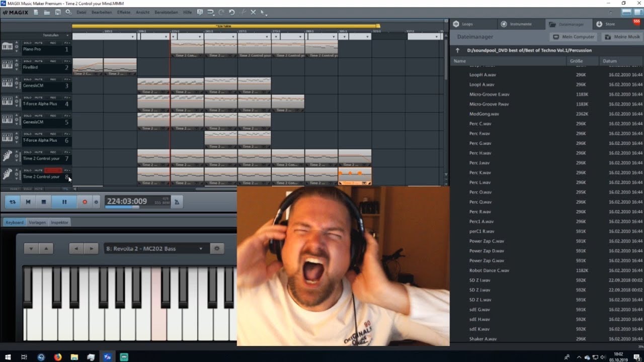Mute the T-Force Alpha Plus track 4
The width and height of the screenshot is (644, 362).
[x=39, y=98]
